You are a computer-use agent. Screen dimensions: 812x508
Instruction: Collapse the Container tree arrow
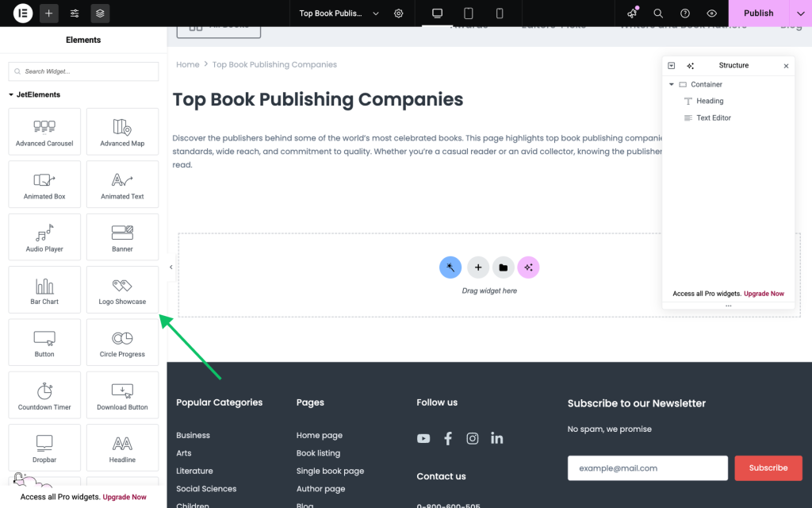(671, 84)
